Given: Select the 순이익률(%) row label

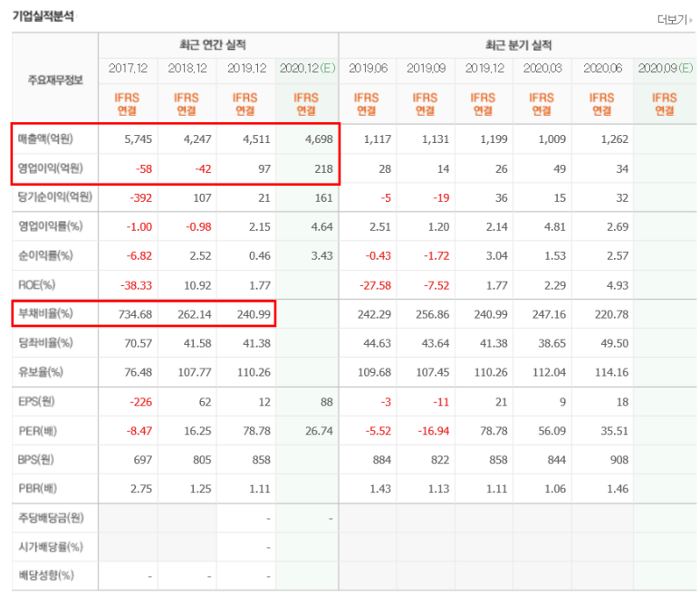Looking at the screenshot, I should (45, 255).
